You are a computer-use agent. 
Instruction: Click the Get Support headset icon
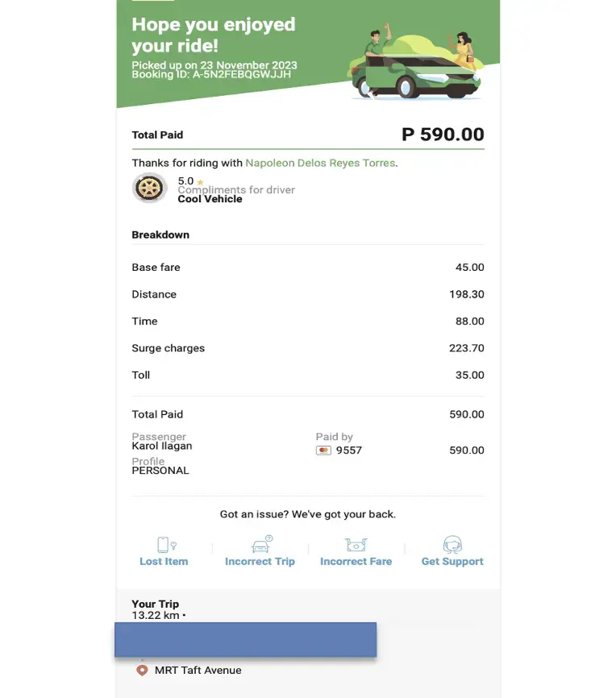pyautogui.click(x=452, y=544)
